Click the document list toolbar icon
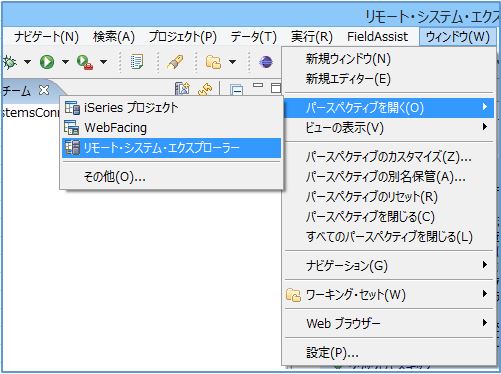This screenshot has width=501, height=374. 137,62
